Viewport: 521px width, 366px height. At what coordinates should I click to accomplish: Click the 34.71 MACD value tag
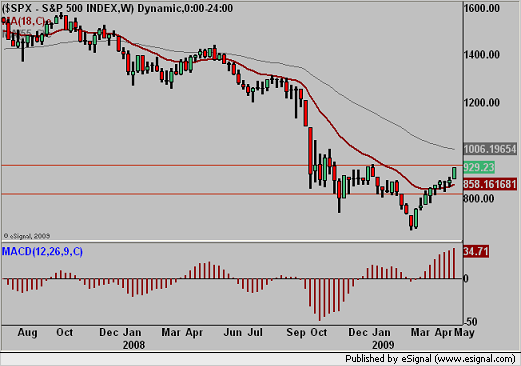[476, 251]
